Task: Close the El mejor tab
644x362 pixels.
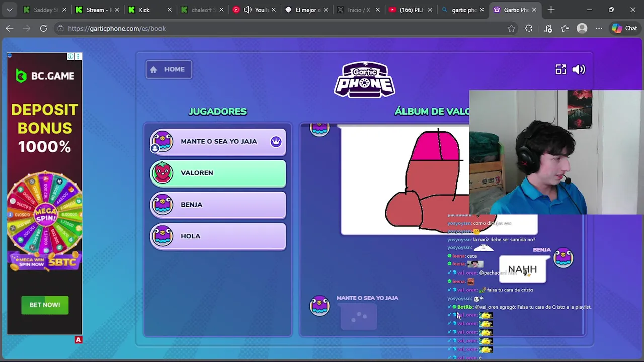Action: pyautogui.click(x=326, y=10)
